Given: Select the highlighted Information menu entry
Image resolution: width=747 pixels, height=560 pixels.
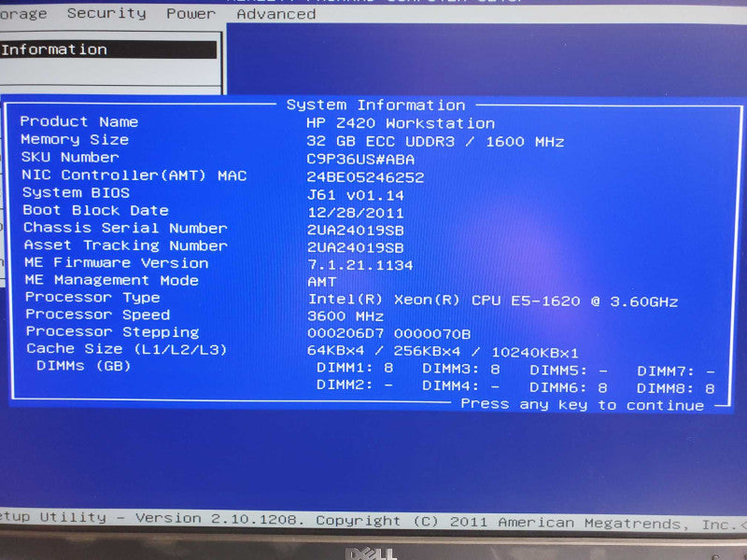Looking at the screenshot, I should [108, 49].
